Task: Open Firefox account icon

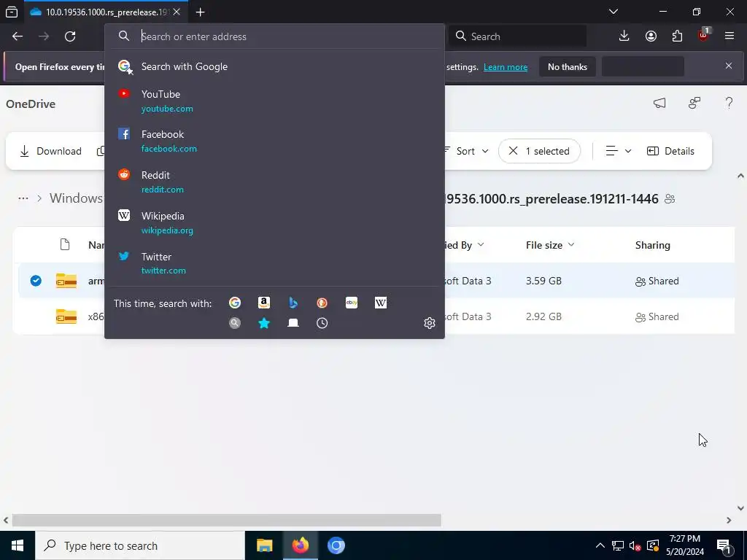Action: [x=651, y=36]
